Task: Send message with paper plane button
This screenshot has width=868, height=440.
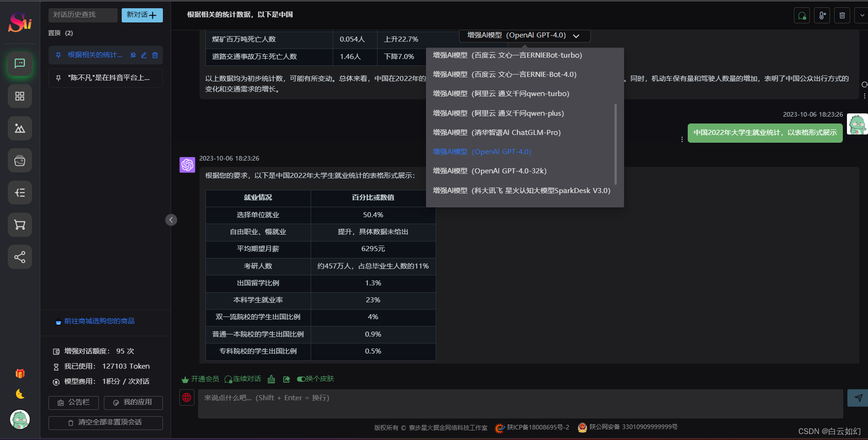Action: coord(857,398)
